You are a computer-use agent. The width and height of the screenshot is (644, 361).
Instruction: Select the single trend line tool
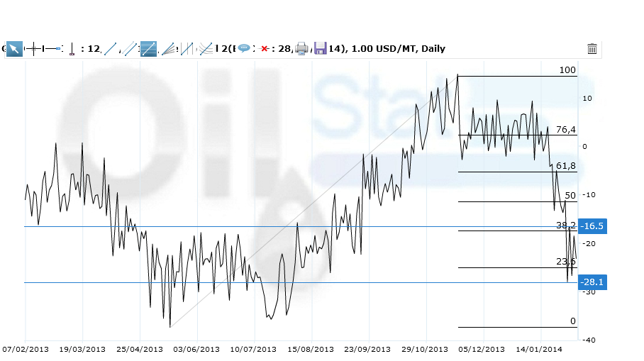(x=110, y=49)
